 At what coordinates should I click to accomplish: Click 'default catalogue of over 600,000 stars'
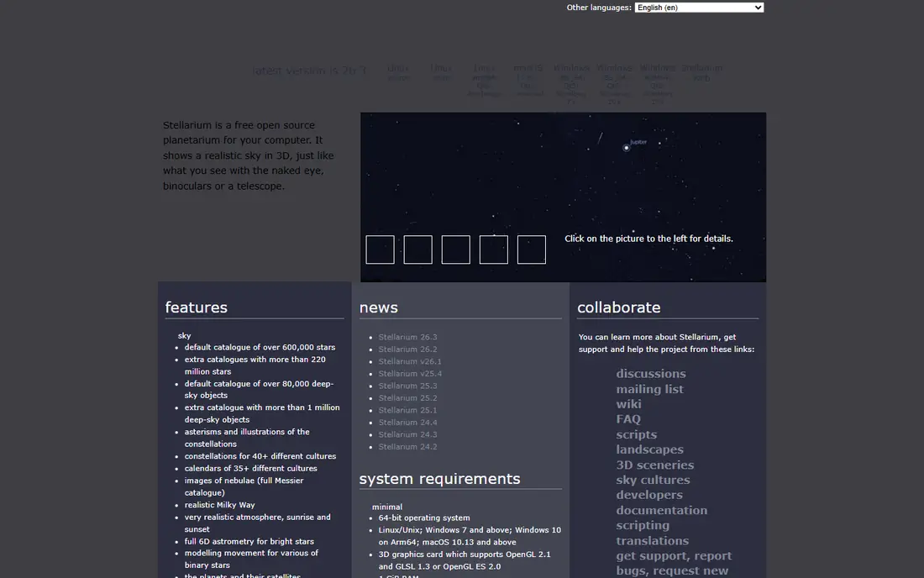point(260,347)
